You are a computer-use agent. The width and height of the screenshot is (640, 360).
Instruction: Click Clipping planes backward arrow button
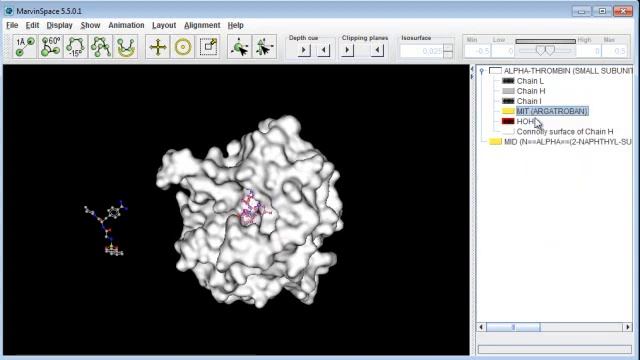pos(377,50)
